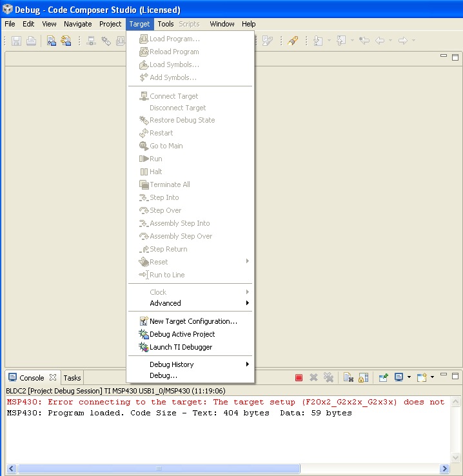Click Load Program... menu item
The height and width of the screenshot is (476, 463).
(x=190, y=39)
